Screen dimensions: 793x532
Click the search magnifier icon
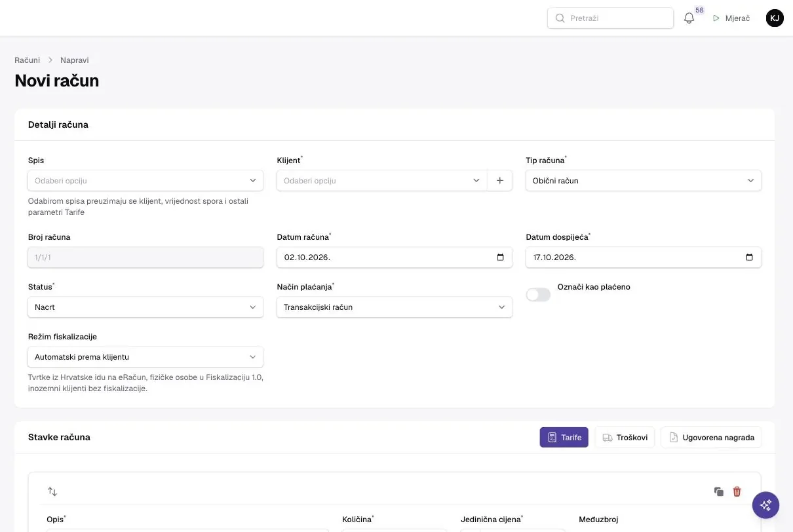pyautogui.click(x=560, y=18)
